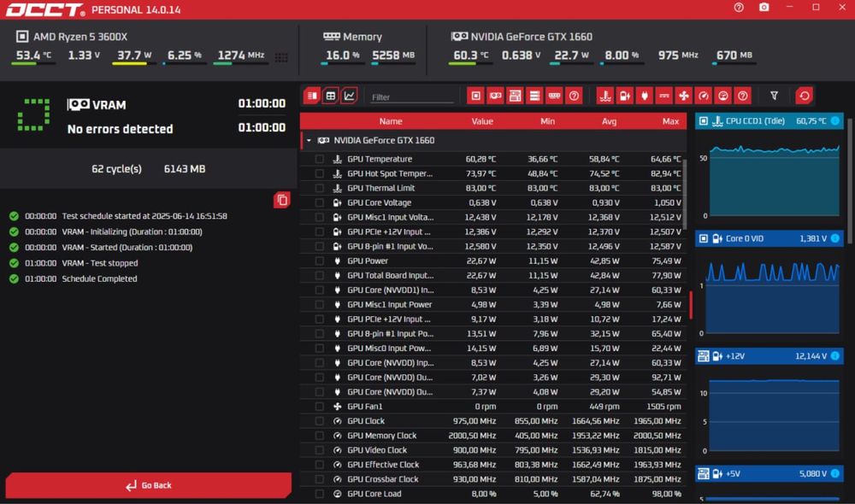Collapse the NVIDIA GeForce GTX 1660 group
Screen dimensions: 855x504
[309, 141]
